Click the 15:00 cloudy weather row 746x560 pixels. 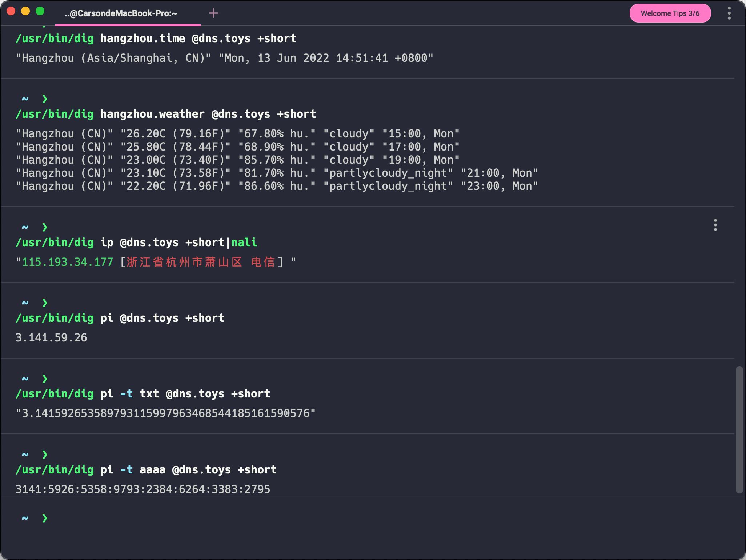point(237,134)
